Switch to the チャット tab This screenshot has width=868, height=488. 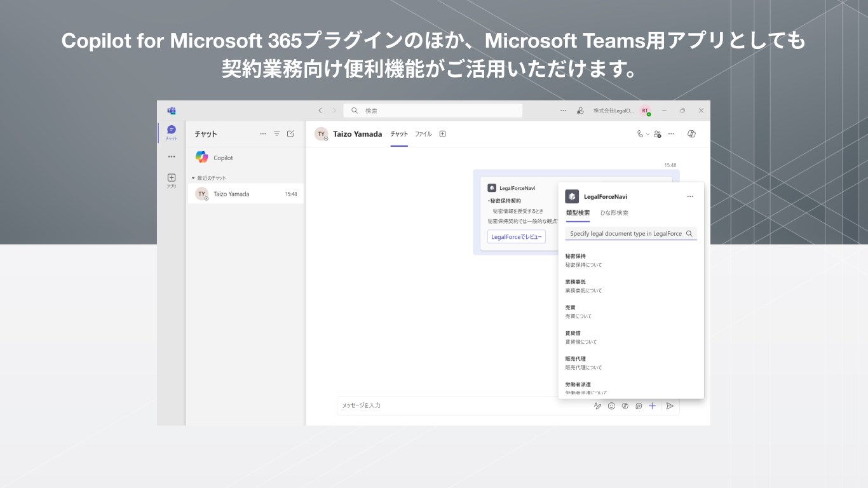click(399, 134)
